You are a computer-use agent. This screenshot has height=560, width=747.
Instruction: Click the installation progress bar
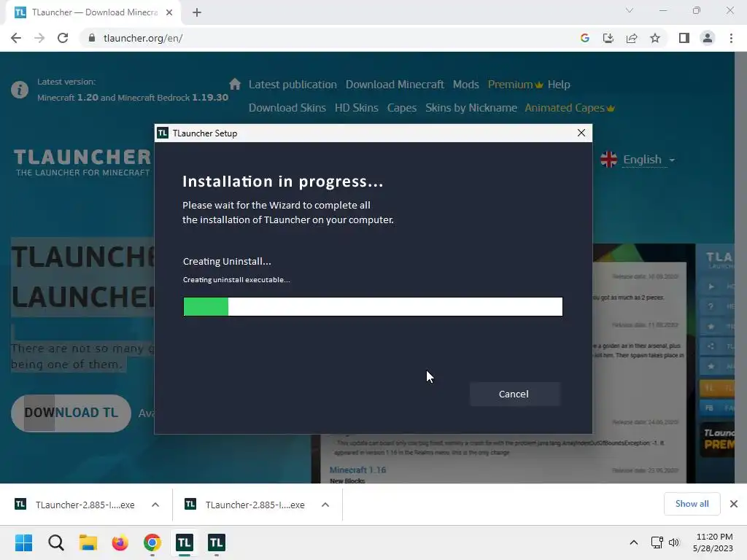[373, 306]
